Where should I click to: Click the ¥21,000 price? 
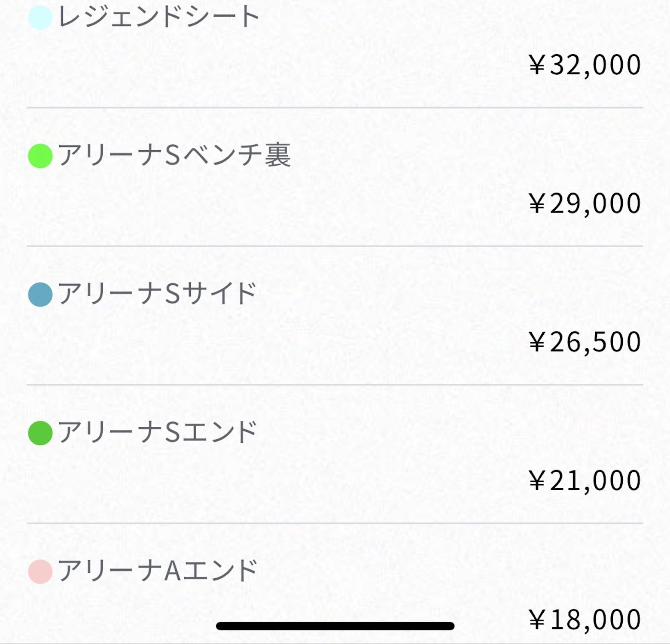point(585,480)
